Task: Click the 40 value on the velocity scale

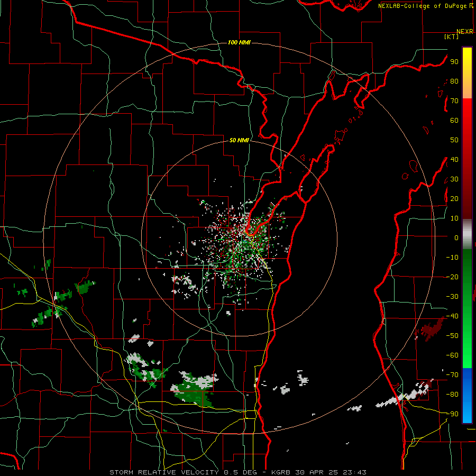Action: tap(454, 159)
